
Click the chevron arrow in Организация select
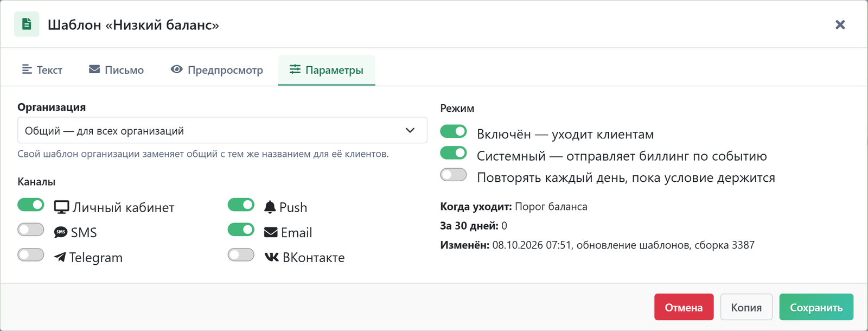tap(410, 130)
